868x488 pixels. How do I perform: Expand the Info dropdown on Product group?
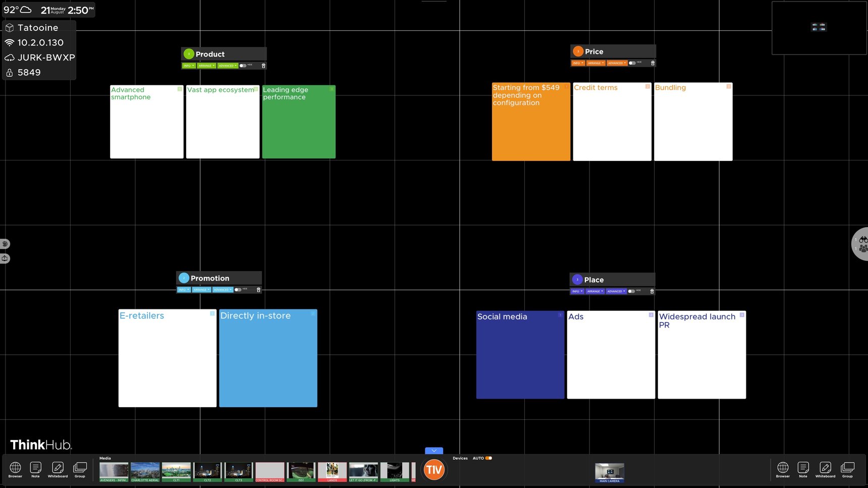(189, 66)
